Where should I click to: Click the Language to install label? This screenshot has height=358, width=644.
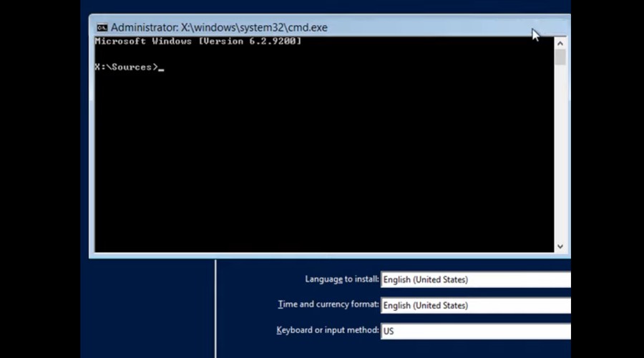pyautogui.click(x=342, y=279)
